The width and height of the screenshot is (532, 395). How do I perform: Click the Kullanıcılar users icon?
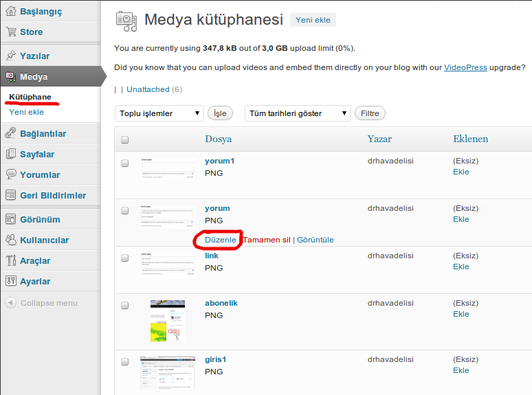click(10, 240)
